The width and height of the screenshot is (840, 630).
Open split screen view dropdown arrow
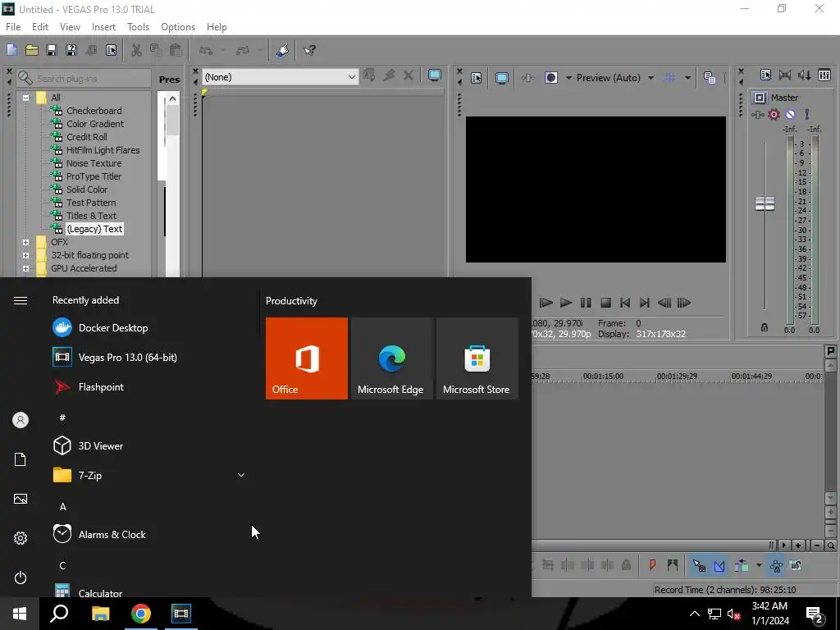pos(568,78)
